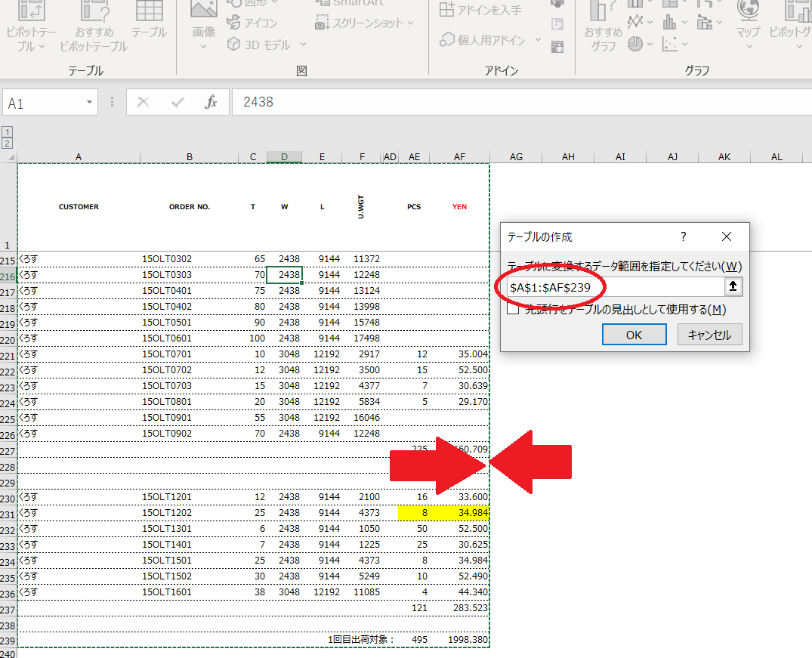Image resolution: width=812 pixels, height=658 pixels.
Task: Click cell 15OLT0303
Action: click(190, 274)
